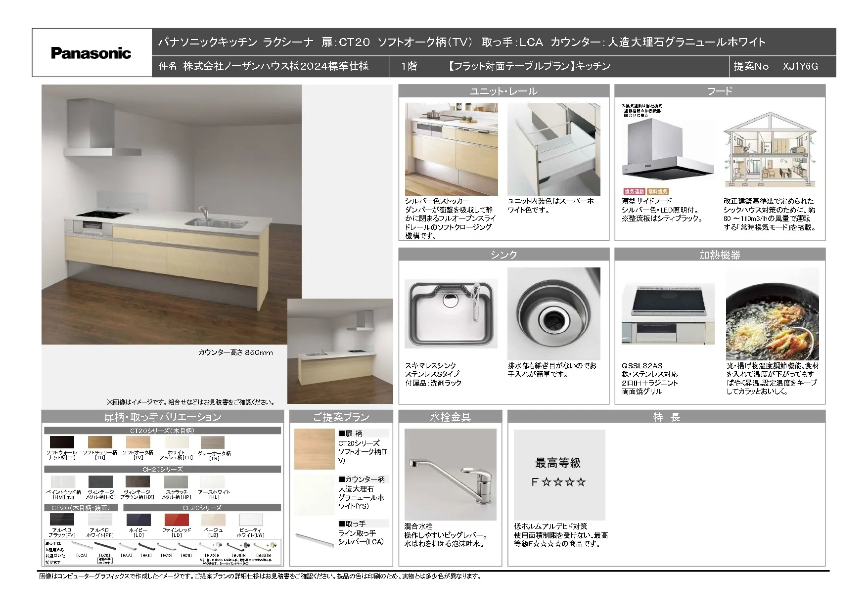Image resolution: width=868 pixels, height=613 pixels.
Task: Click the 加熱機器 section header
Action: pyautogui.click(x=720, y=254)
